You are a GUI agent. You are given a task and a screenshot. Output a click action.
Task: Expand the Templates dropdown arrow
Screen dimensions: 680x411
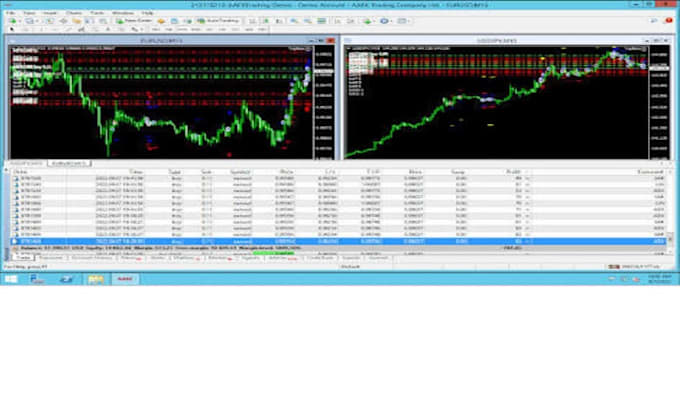409,21
